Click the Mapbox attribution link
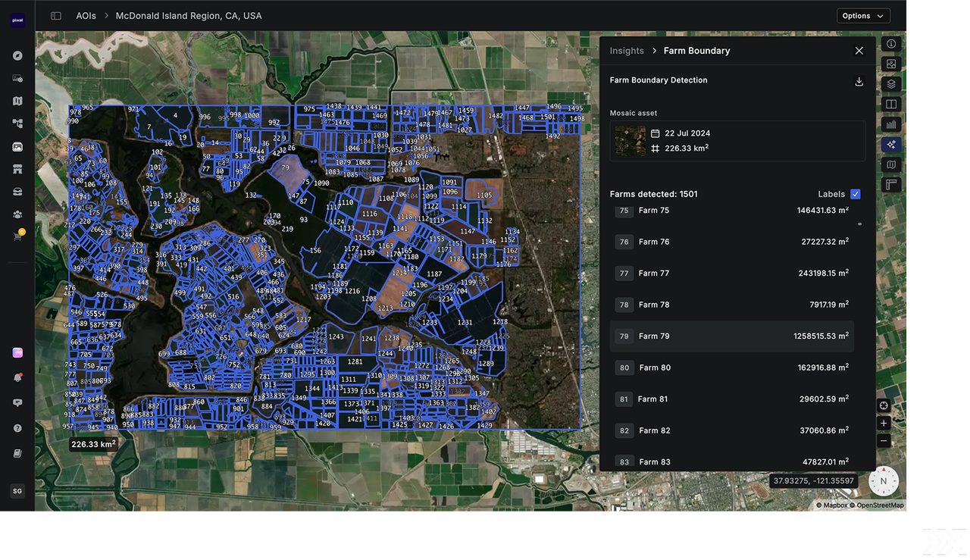This screenshot has height=560, width=970. pos(831,505)
